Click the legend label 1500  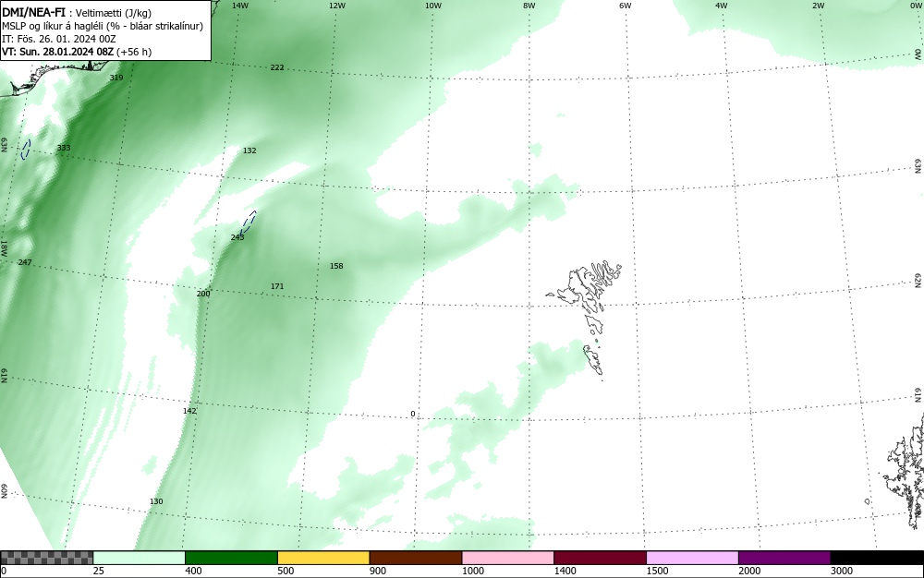[657, 571]
